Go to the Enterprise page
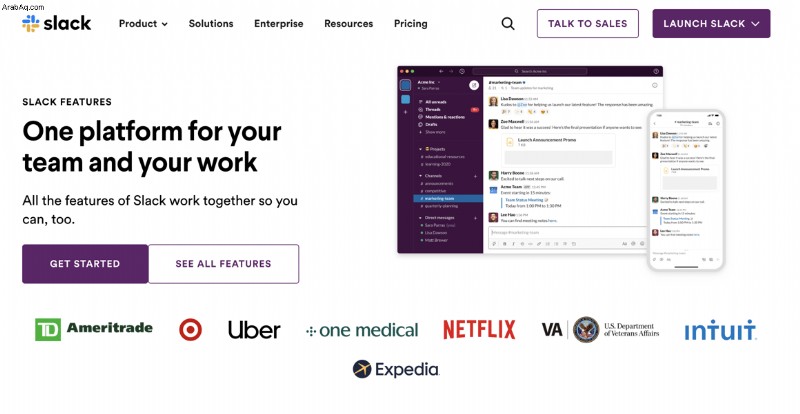 (x=279, y=23)
